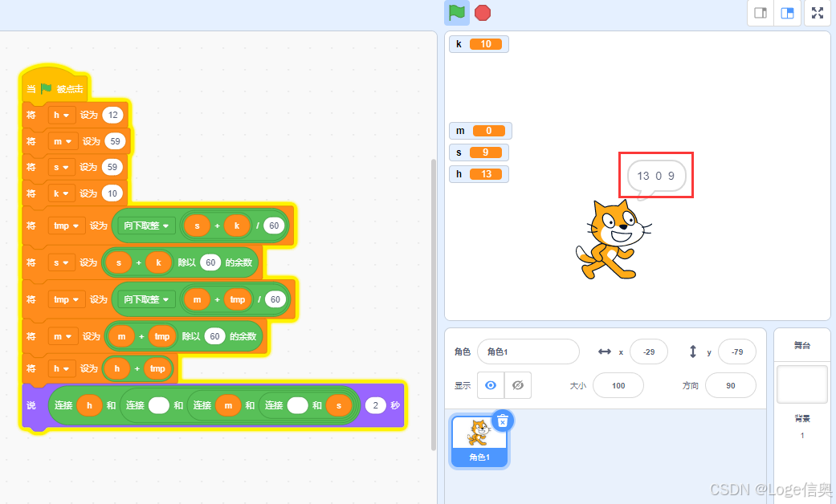Select the stage backdrop thumbnail
Screen dimensions: 836x504
coord(802,384)
